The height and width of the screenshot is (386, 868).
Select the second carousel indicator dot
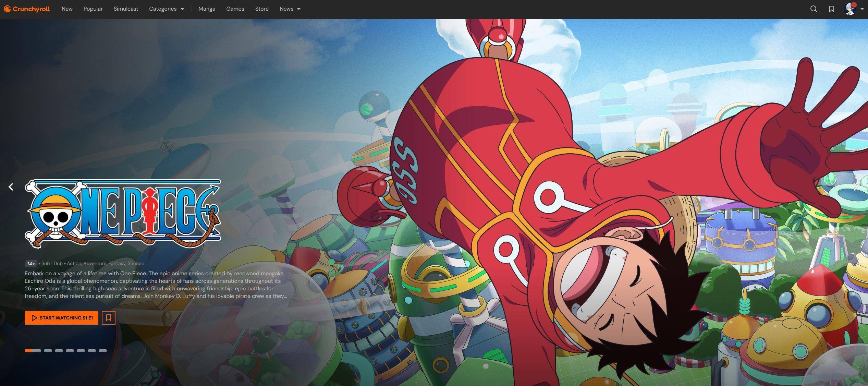(48, 351)
